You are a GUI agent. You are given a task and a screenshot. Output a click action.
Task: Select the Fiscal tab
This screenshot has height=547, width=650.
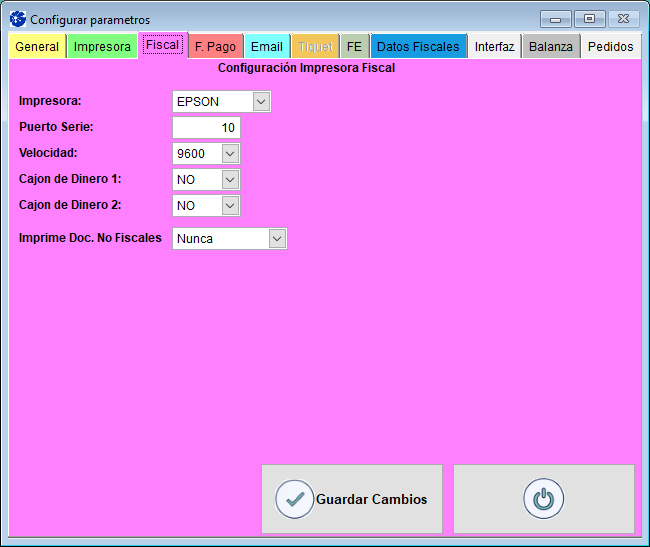162,45
